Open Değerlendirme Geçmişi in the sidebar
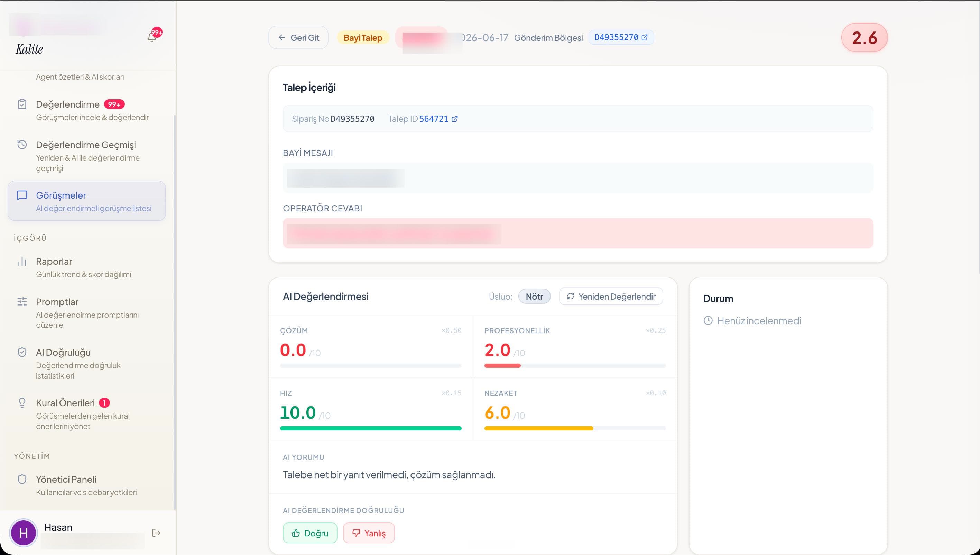The height and width of the screenshot is (555, 980). tap(87, 156)
